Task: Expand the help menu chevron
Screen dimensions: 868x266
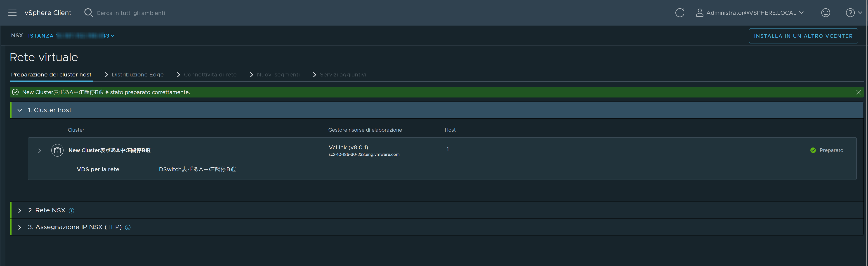Action: click(860, 13)
